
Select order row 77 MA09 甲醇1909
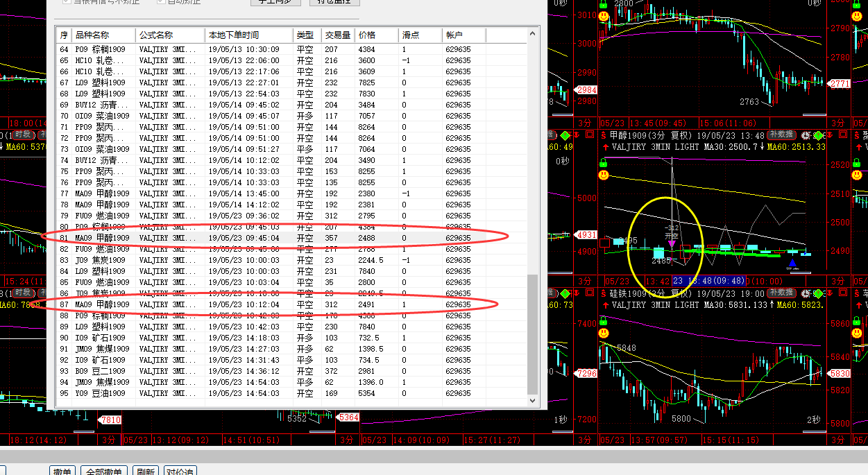click(292, 193)
